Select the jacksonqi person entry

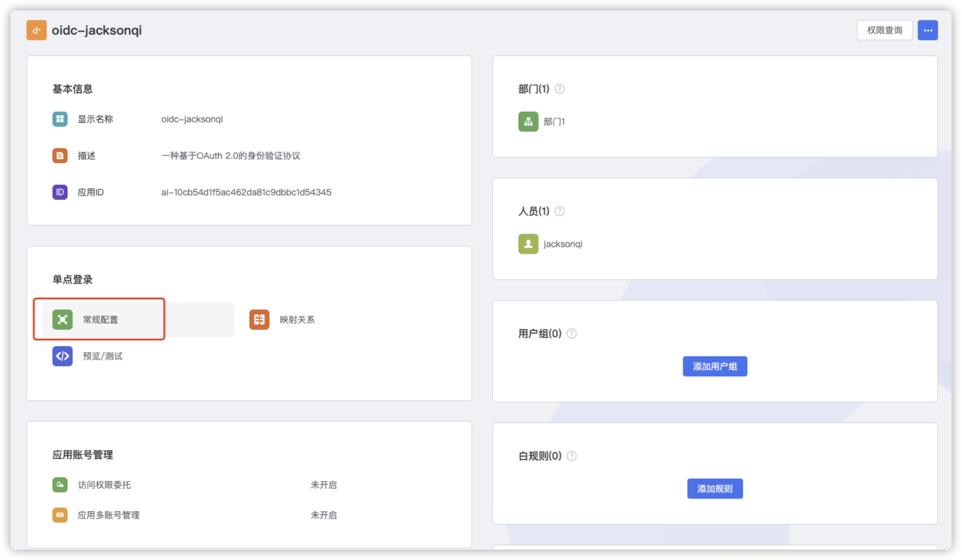tap(563, 244)
